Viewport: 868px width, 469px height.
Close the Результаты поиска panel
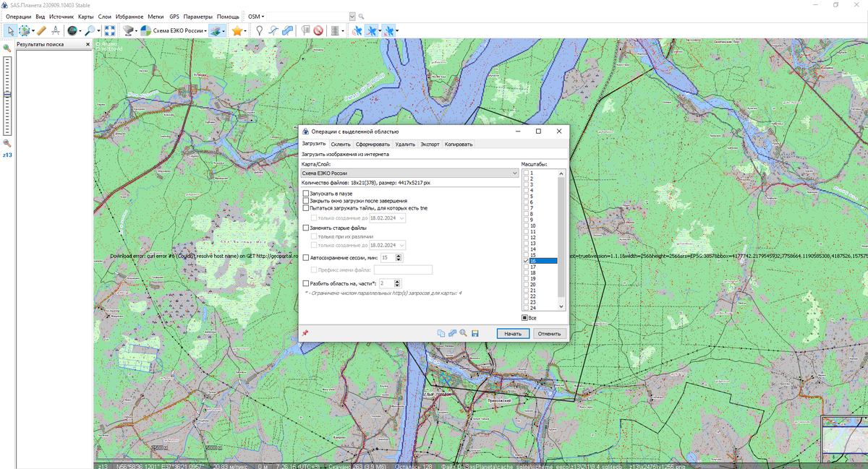click(x=88, y=44)
